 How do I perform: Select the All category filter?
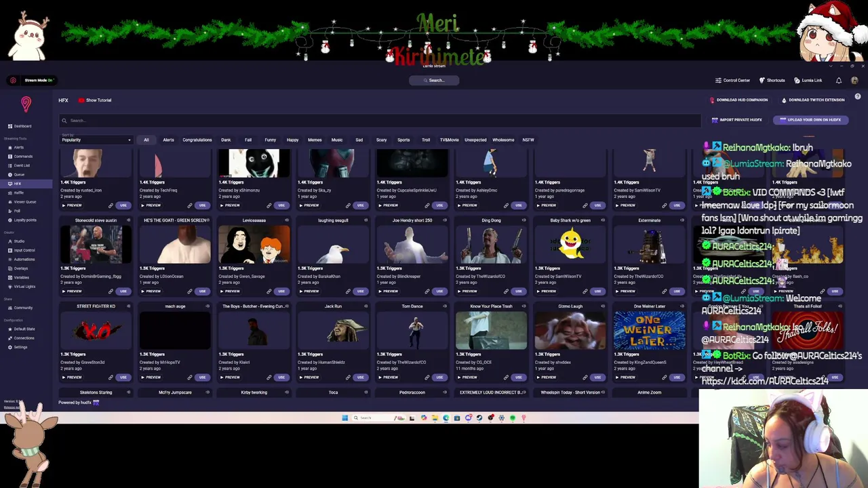(x=146, y=140)
